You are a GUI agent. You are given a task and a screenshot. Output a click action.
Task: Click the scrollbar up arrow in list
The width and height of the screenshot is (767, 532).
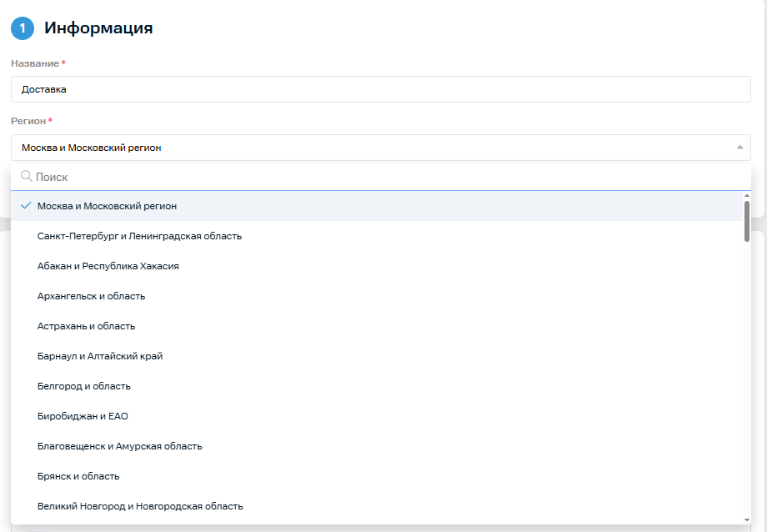(x=746, y=195)
